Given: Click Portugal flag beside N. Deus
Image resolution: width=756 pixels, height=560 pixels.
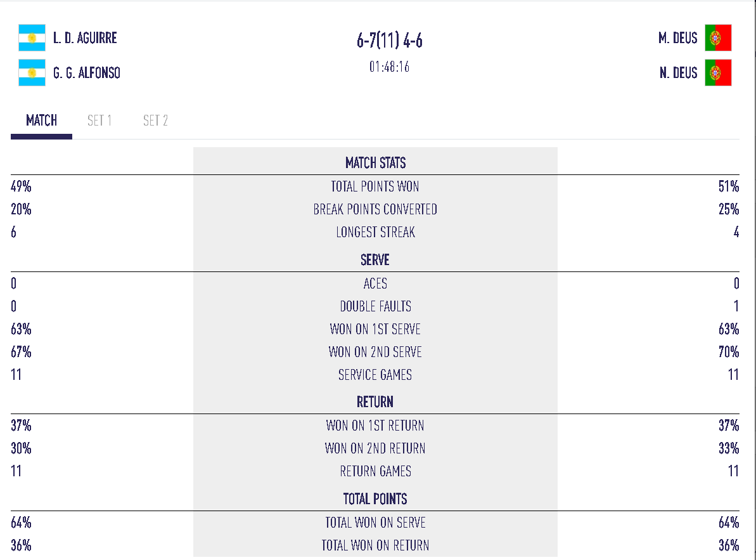Looking at the screenshot, I should [718, 72].
